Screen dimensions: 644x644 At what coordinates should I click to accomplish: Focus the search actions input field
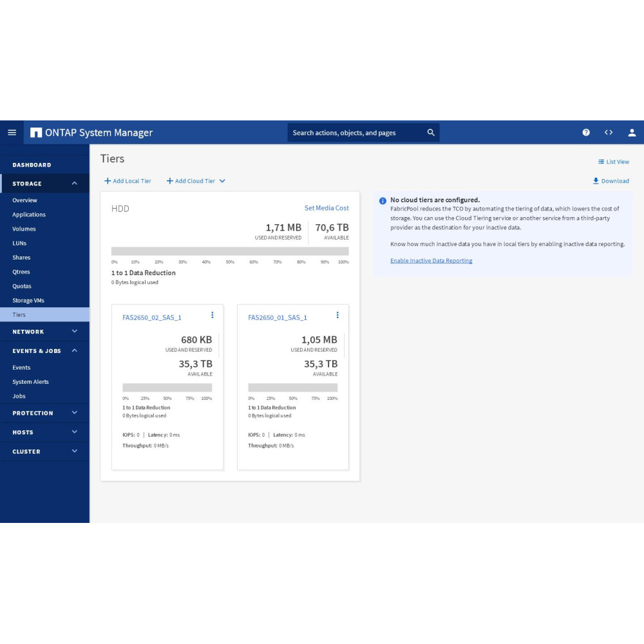tap(354, 133)
